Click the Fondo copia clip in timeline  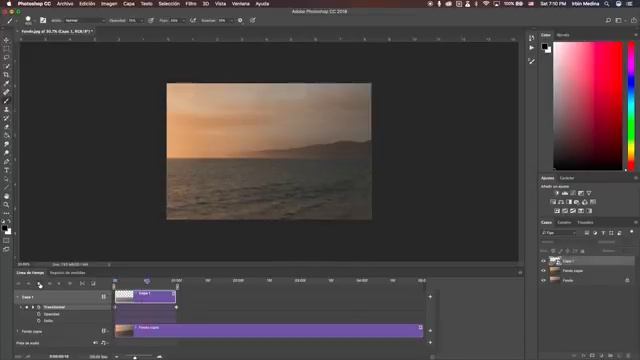click(x=269, y=331)
